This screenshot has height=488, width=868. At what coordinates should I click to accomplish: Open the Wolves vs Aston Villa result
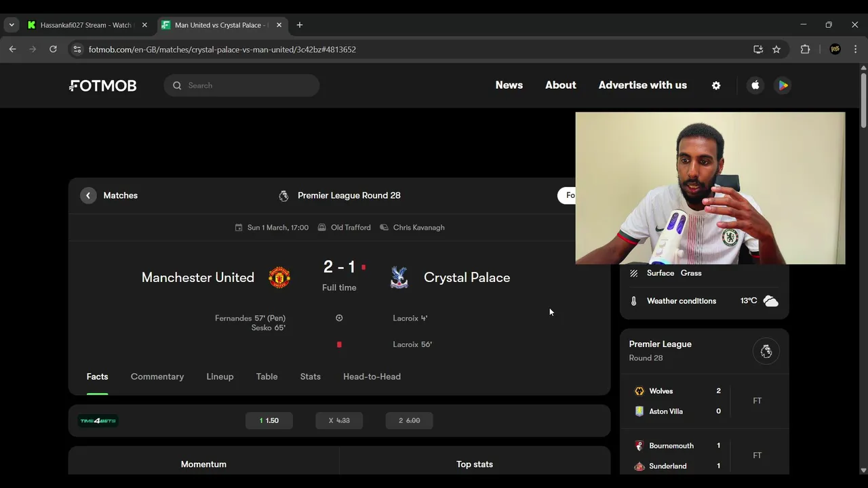(705, 401)
